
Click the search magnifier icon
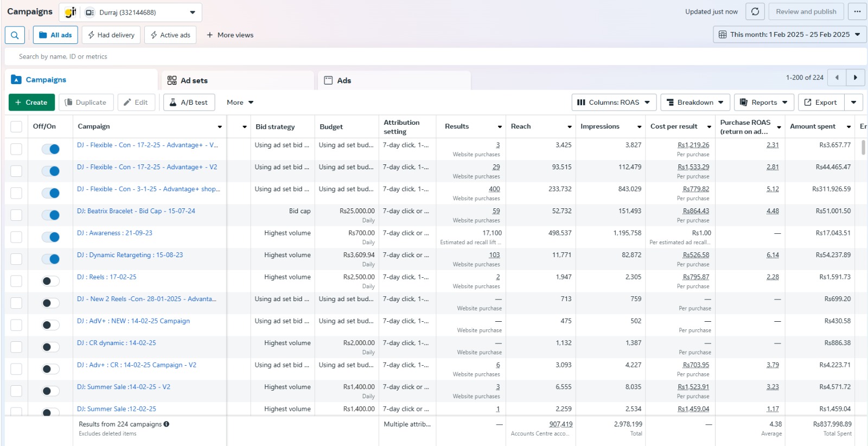pos(15,35)
